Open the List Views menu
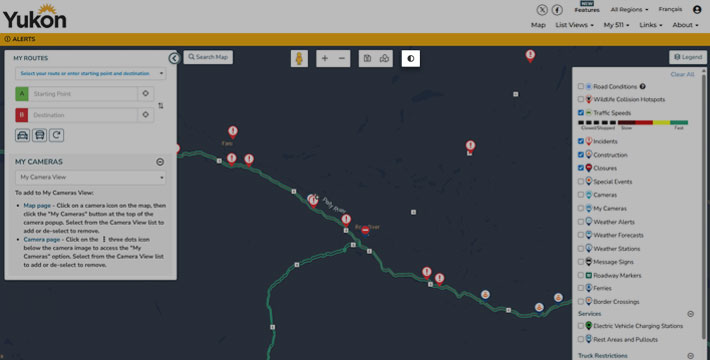 click(x=574, y=25)
